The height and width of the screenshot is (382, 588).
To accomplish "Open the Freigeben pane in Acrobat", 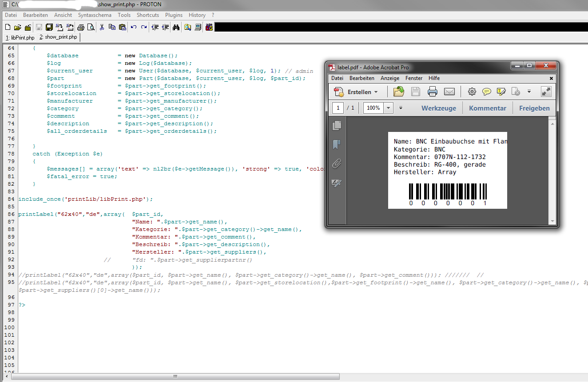I will point(534,108).
